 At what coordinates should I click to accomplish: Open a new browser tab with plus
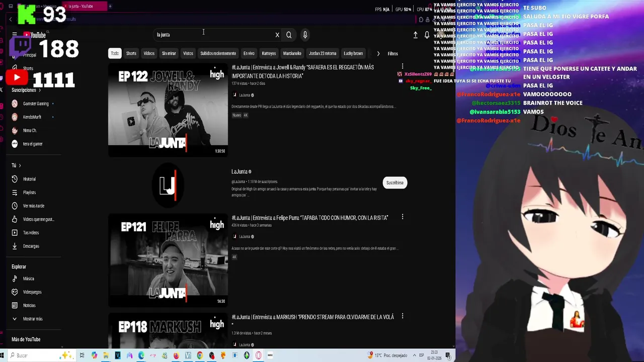[110, 6]
